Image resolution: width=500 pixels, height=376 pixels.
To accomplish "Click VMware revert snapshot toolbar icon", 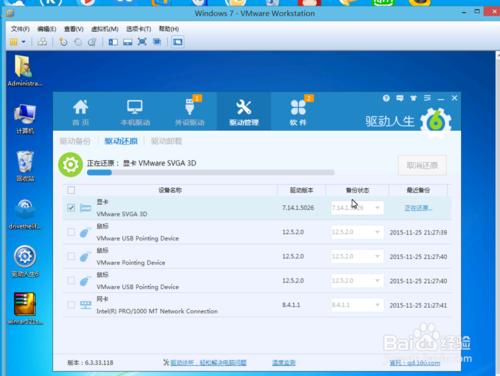I will pos(78,42).
